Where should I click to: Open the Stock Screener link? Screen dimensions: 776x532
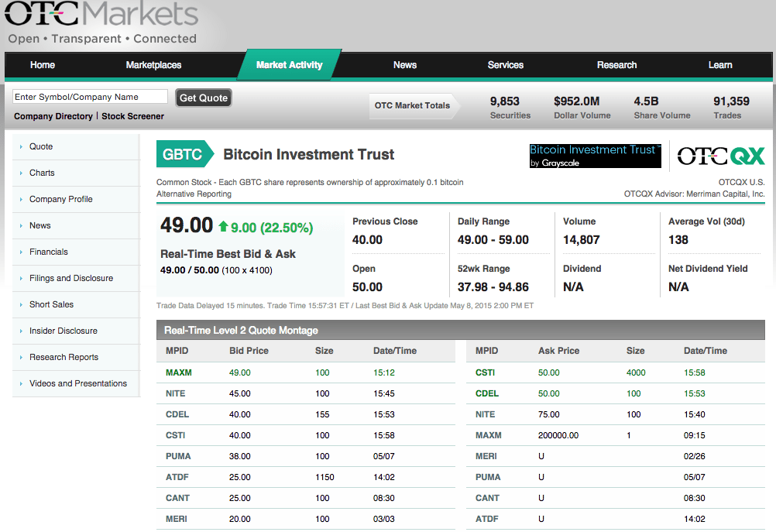coord(132,116)
